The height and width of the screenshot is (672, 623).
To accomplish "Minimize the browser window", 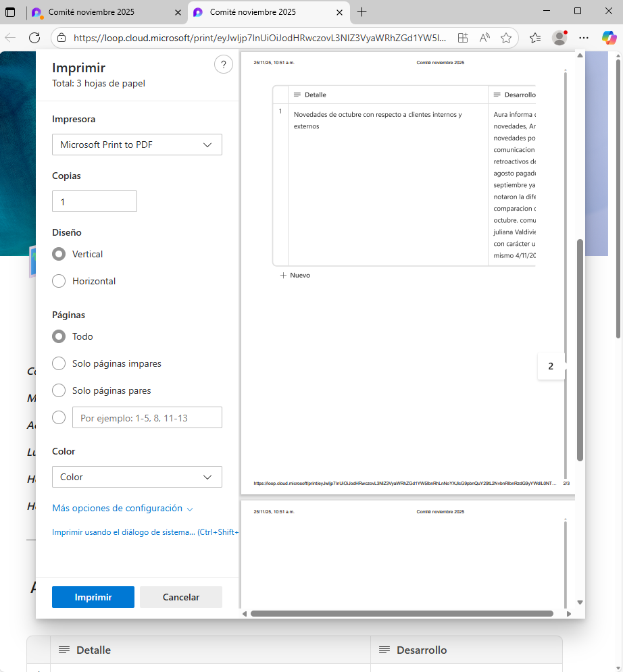I will [546, 11].
